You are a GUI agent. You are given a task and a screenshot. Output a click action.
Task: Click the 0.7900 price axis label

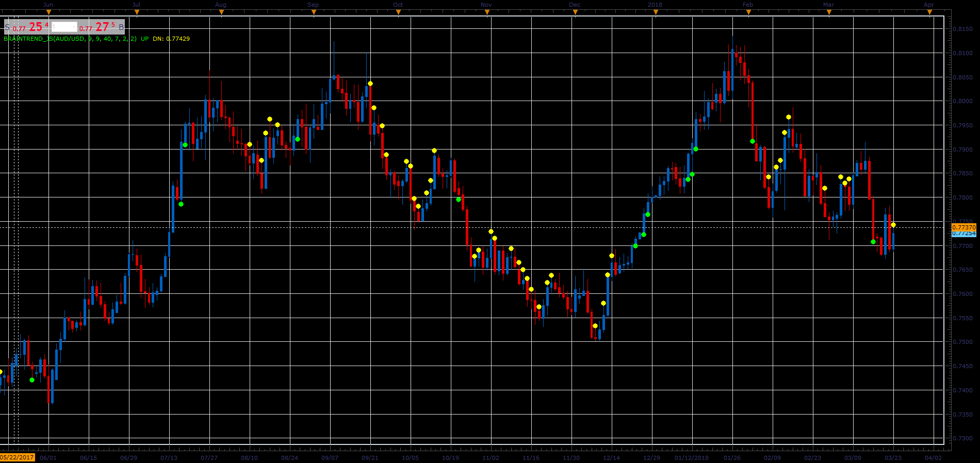coord(963,150)
